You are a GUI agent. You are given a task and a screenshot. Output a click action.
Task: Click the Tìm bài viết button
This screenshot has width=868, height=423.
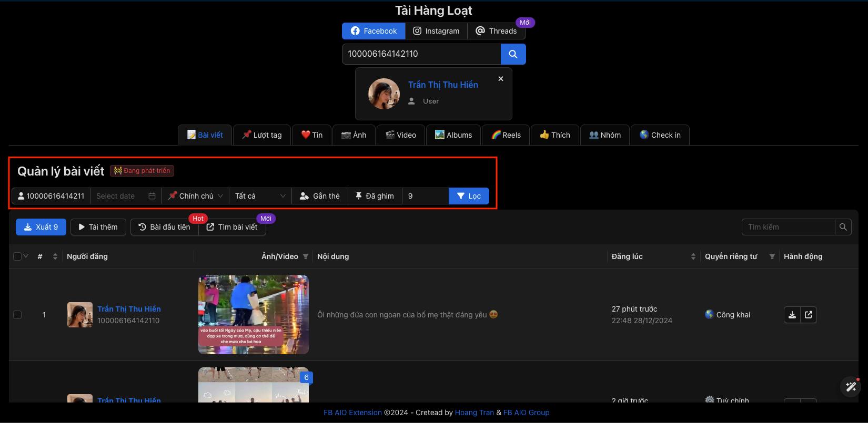232,227
